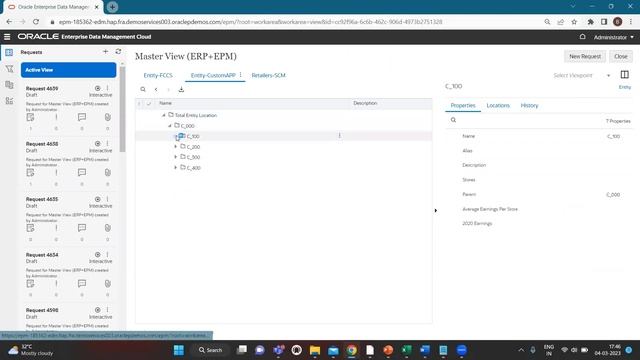Screen dimensions: 640x360
Task: Select the C_100 tree node
Action: tap(193, 136)
